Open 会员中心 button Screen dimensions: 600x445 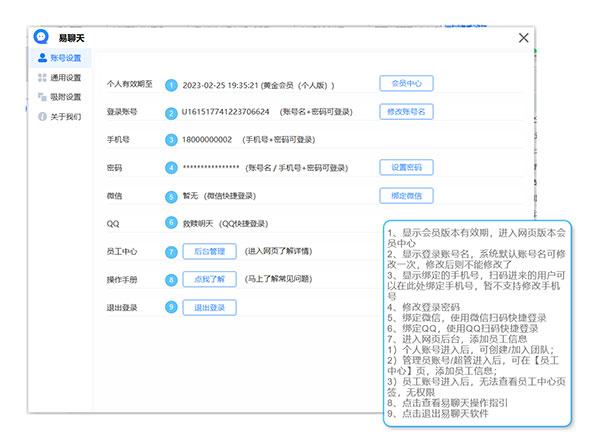click(406, 83)
